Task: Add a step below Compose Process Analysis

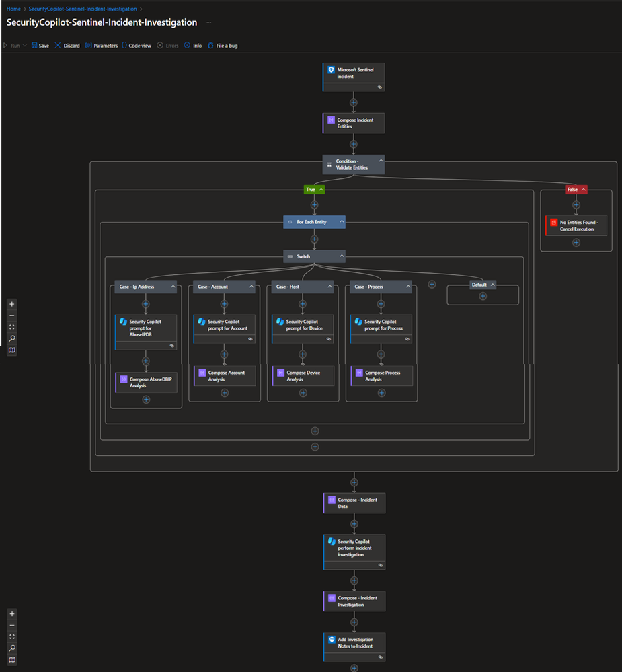Action: [x=382, y=393]
